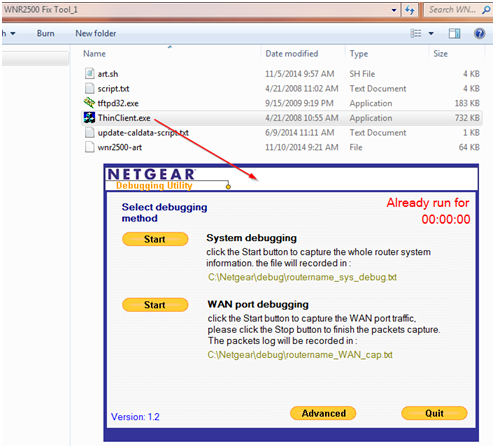Click the refresh arrows beside address bar

410,10
